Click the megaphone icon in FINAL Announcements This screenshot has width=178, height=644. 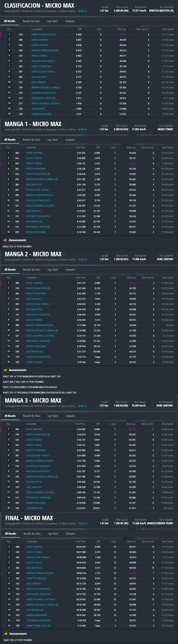click(x=5, y=634)
